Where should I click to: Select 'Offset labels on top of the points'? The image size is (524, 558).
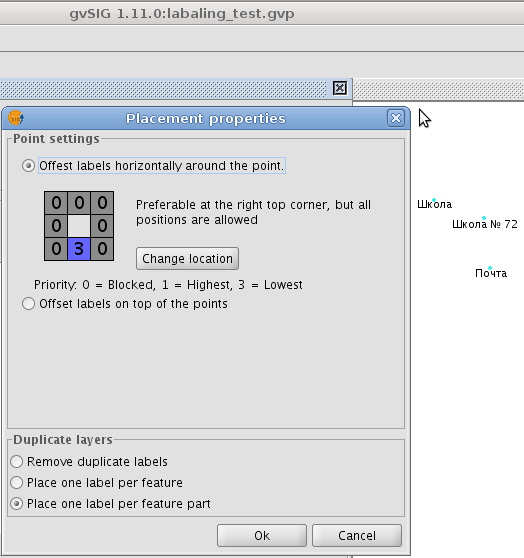(x=28, y=304)
